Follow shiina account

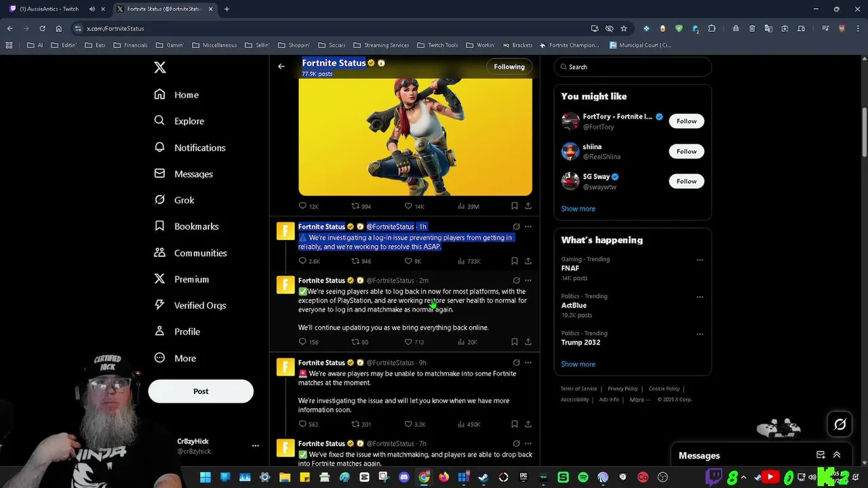click(x=686, y=151)
